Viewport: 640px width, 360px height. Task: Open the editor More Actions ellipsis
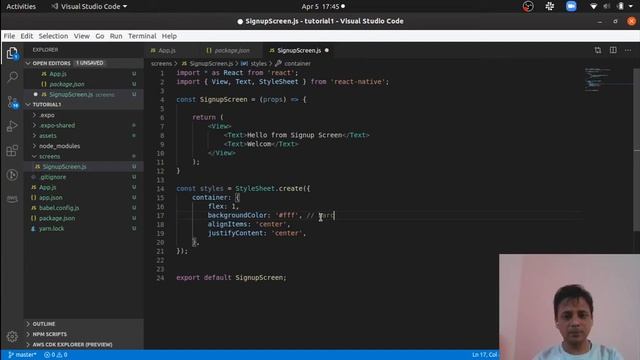coord(628,50)
